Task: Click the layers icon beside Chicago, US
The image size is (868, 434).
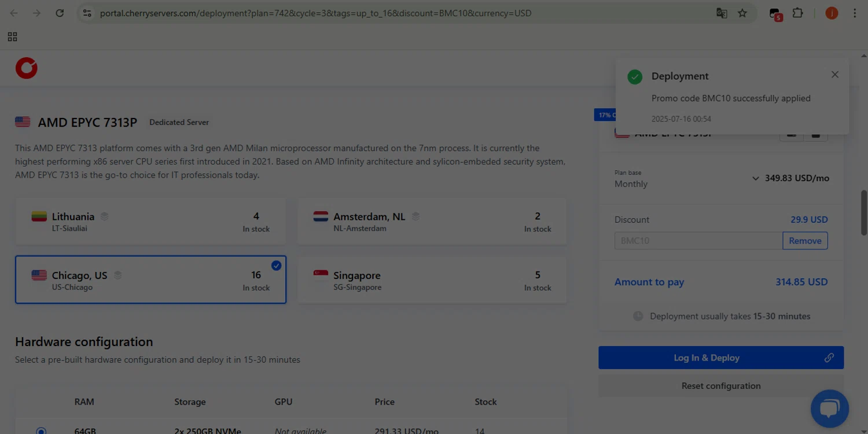Action: 117,275
